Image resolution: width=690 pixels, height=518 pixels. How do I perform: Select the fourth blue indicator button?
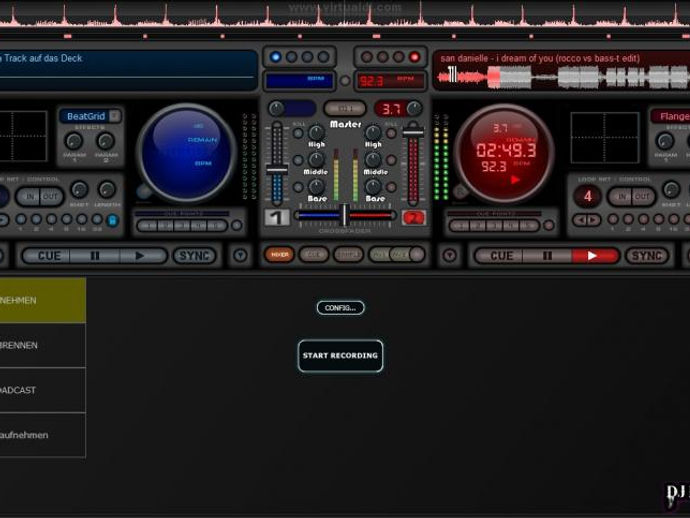pos(323,57)
